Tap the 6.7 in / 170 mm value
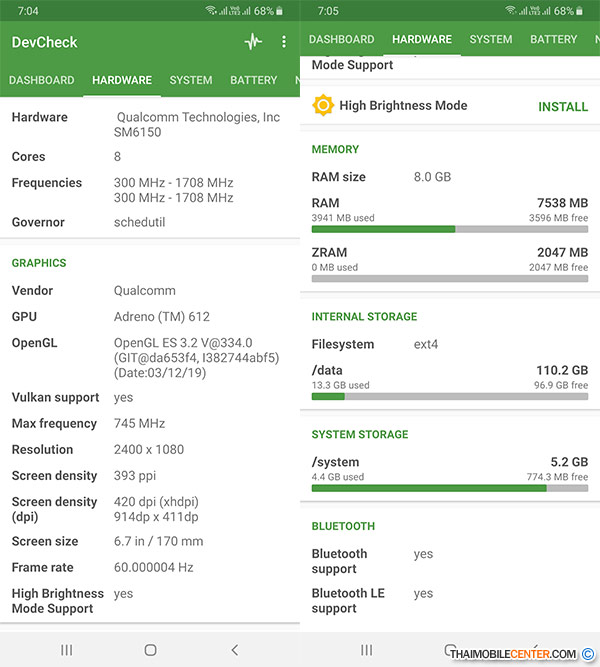 [x=158, y=541]
